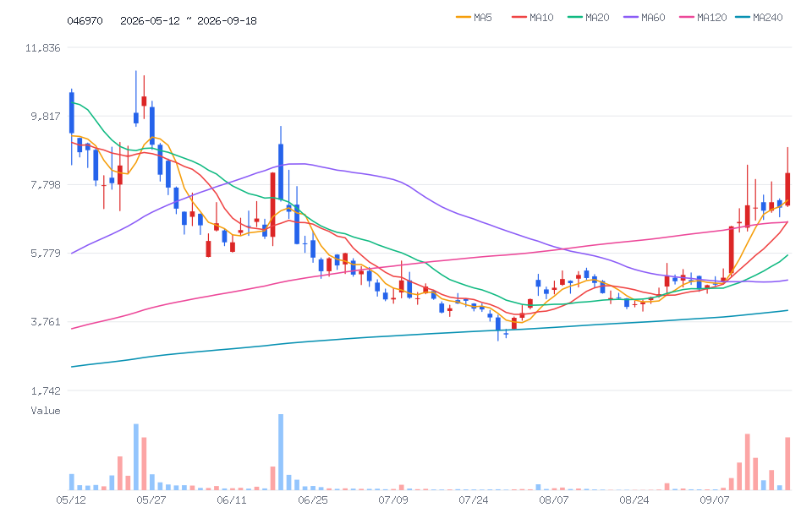
Task: Click the 06/11 date axis label
Action: tap(232, 500)
